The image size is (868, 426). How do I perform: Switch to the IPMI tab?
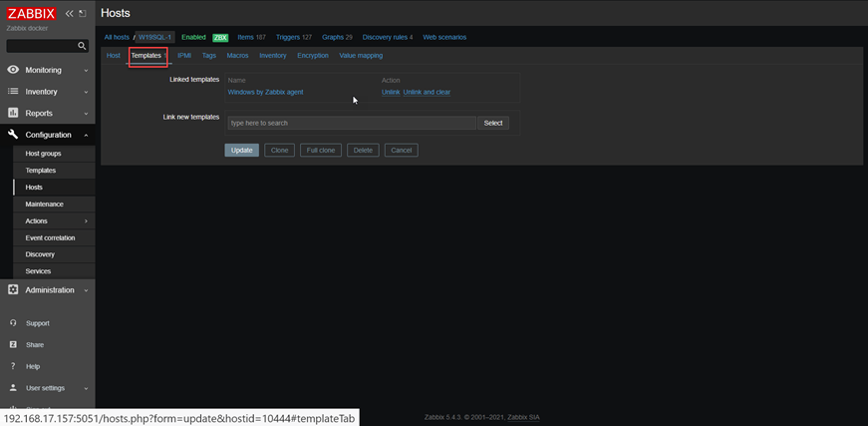click(184, 56)
